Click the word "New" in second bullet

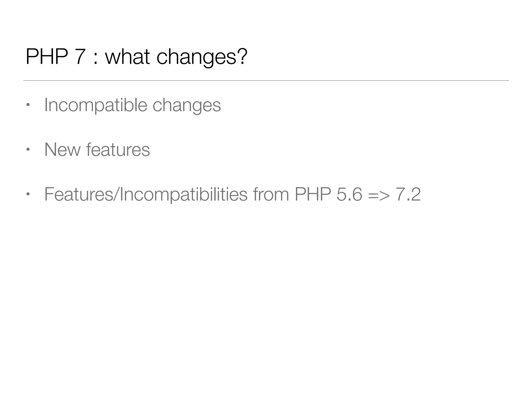[x=62, y=150]
